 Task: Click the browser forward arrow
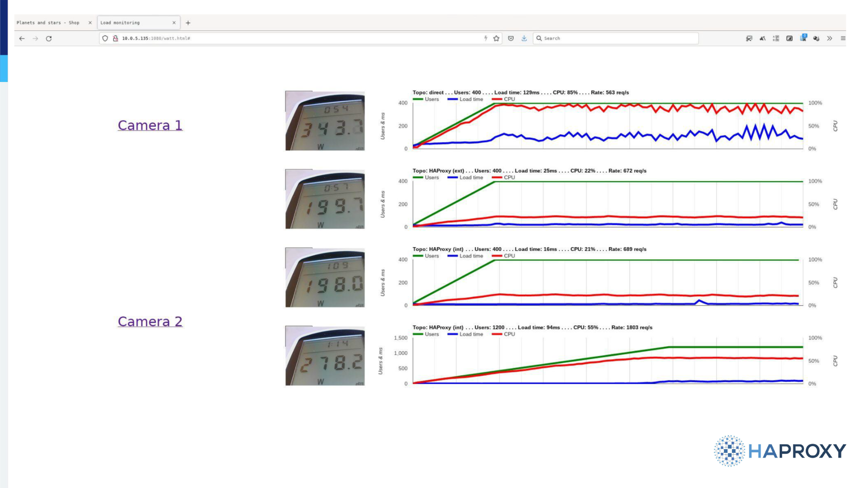35,39
